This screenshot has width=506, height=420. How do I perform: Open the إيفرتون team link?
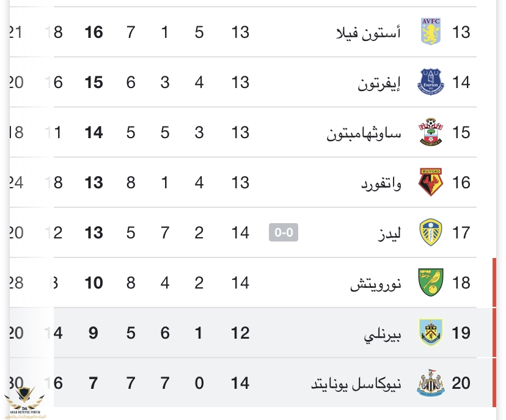tap(380, 82)
